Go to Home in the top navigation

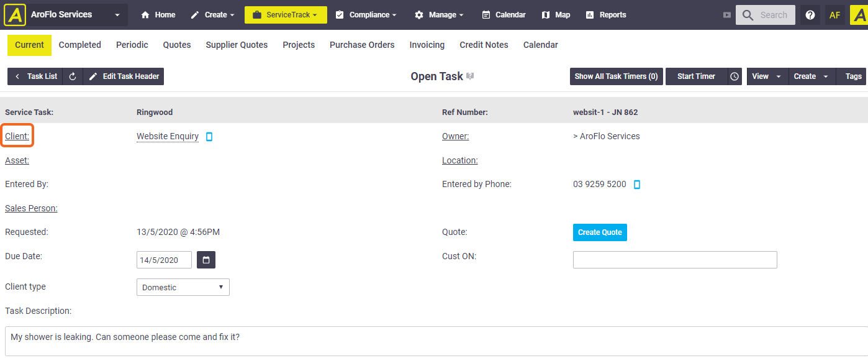click(158, 15)
